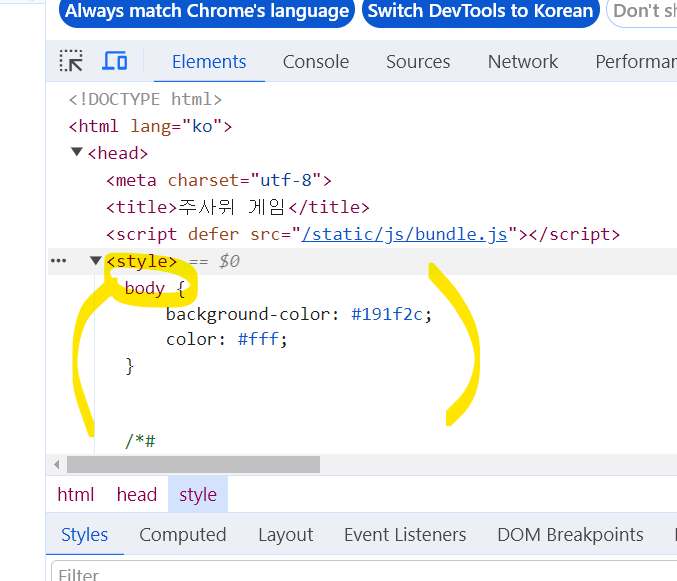Open the Elements tab
The width and height of the screenshot is (677, 581).
coord(209,62)
